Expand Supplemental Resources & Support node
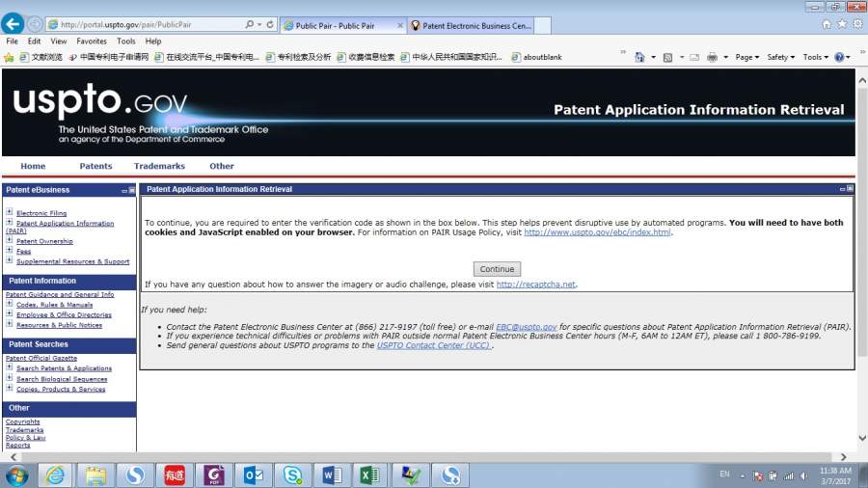 [10, 260]
